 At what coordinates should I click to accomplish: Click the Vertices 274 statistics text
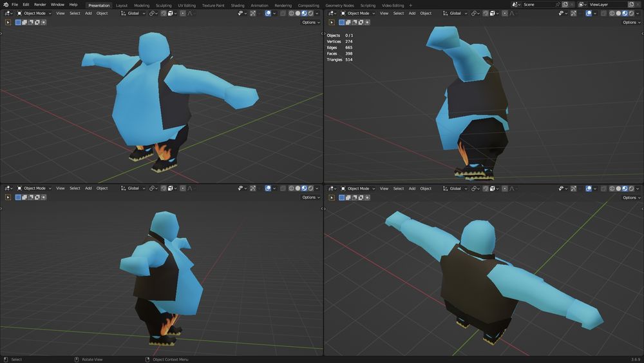[x=339, y=41]
